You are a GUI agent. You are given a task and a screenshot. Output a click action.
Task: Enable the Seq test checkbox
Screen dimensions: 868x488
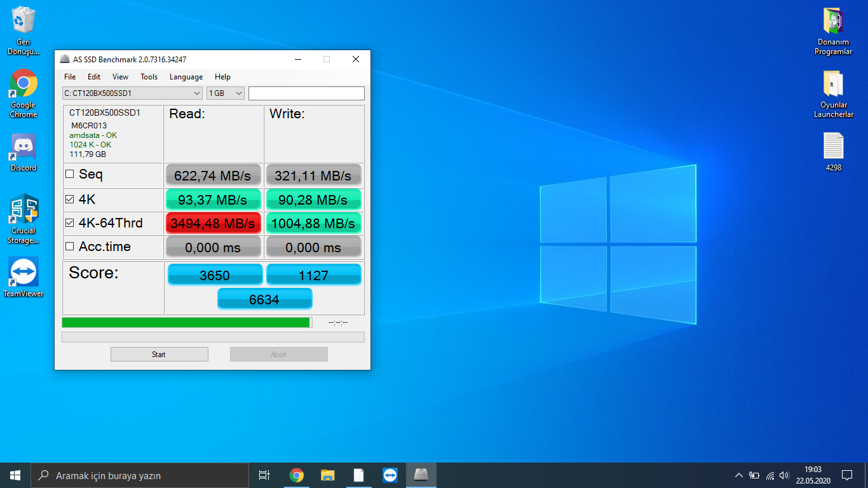click(x=69, y=174)
